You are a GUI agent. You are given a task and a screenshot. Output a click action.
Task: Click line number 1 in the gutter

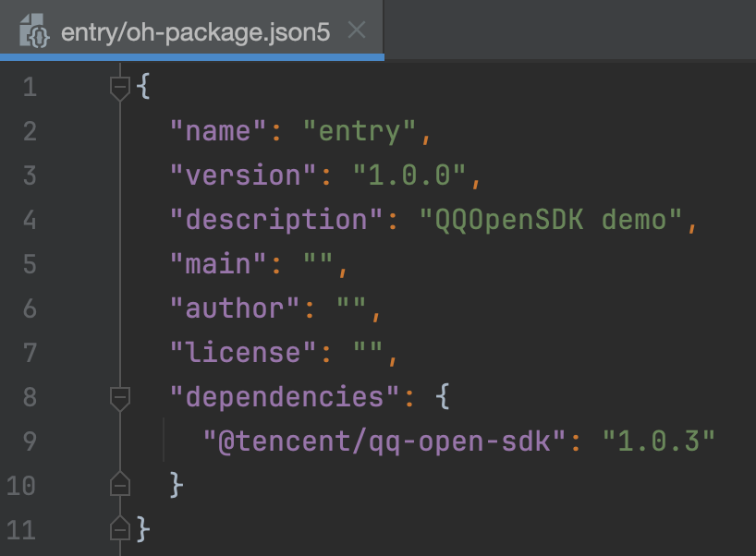click(30, 87)
